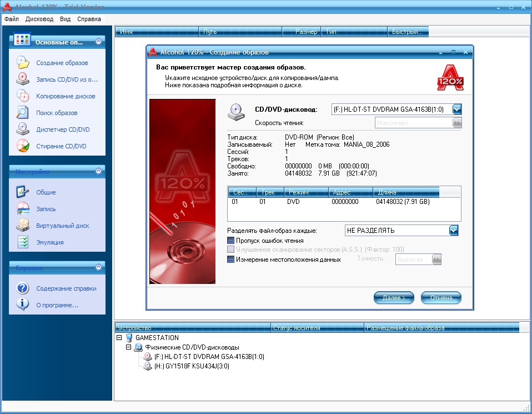Click the Запись CD/DVD из образов icon
Screen dimensions: 532x414
23,79
